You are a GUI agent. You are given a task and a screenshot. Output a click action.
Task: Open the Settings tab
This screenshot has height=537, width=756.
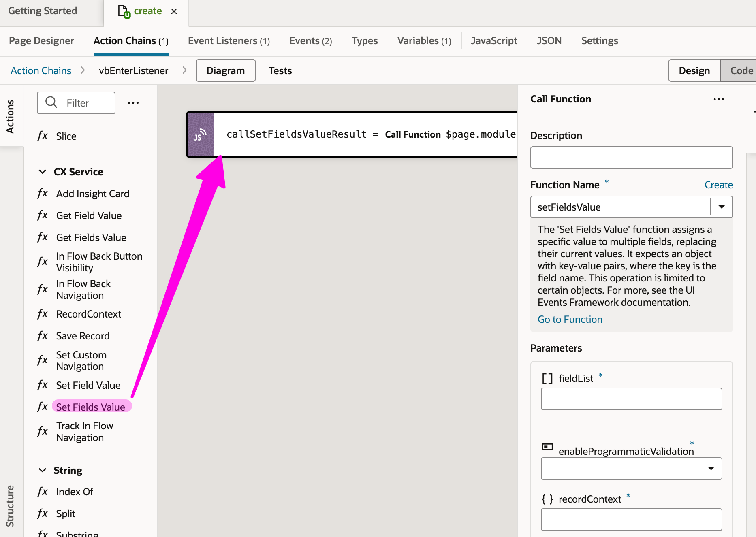click(x=600, y=41)
